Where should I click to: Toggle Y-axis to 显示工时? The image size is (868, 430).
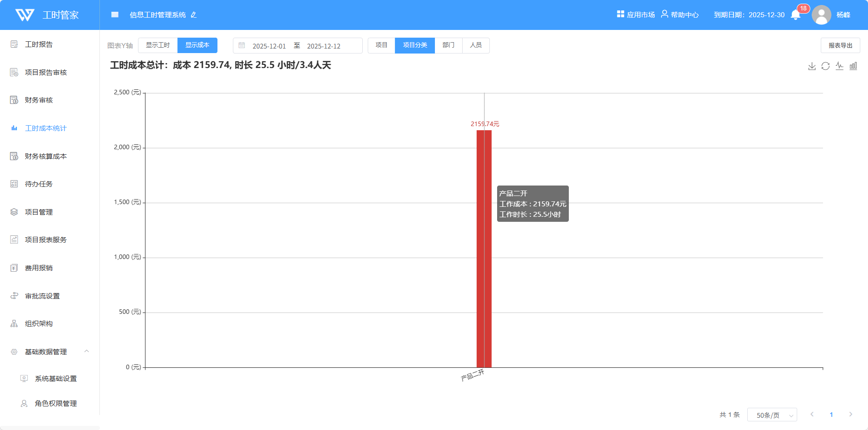(158, 45)
